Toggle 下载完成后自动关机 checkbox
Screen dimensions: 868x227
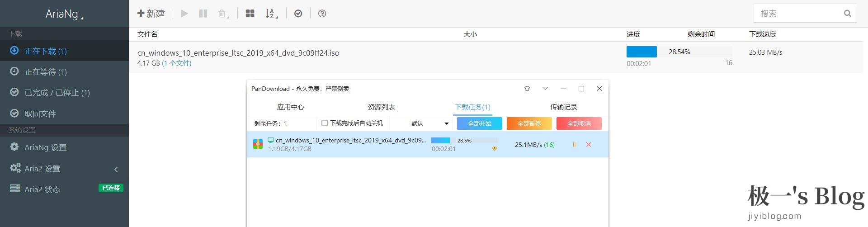coord(324,123)
